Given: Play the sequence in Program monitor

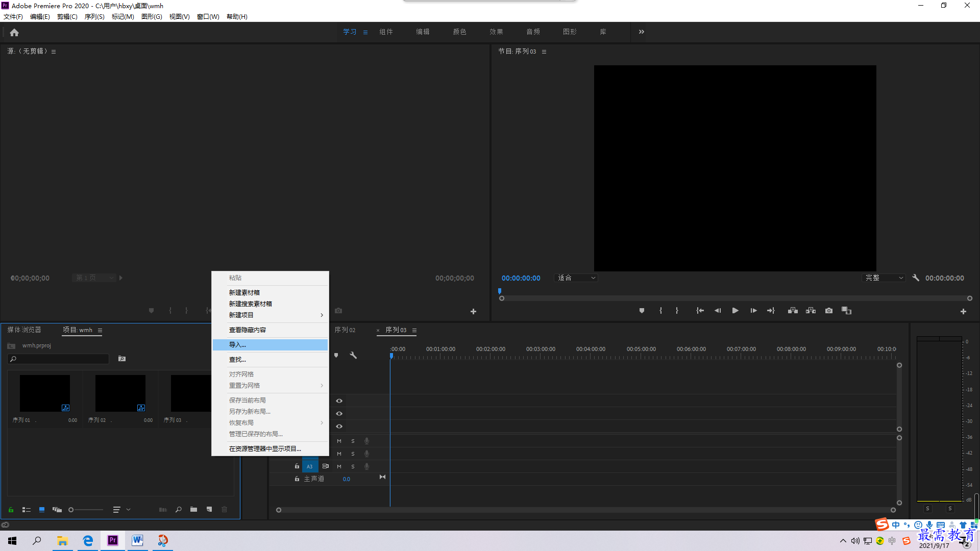Looking at the screenshot, I should [x=735, y=311].
